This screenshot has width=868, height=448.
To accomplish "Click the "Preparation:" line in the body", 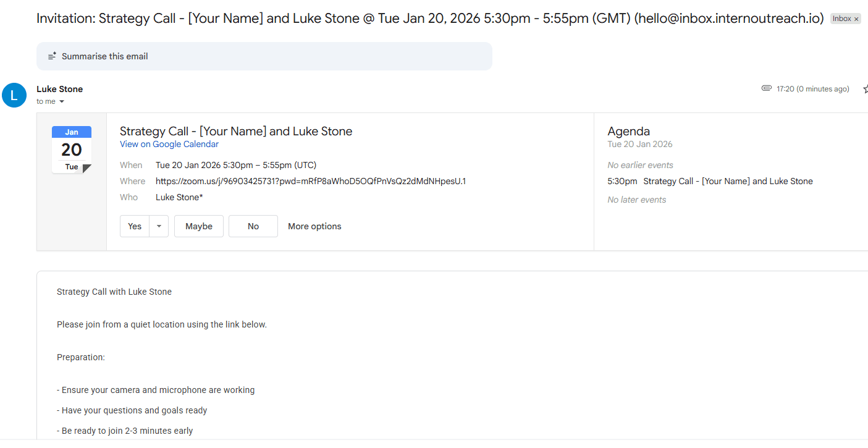I will pyautogui.click(x=81, y=357).
